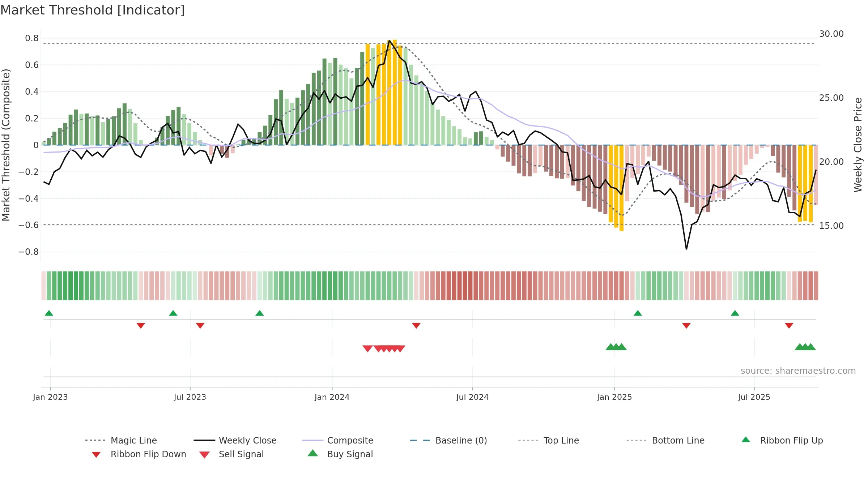Toggle the Buy Signal legend entry

pyautogui.click(x=340, y=454)
